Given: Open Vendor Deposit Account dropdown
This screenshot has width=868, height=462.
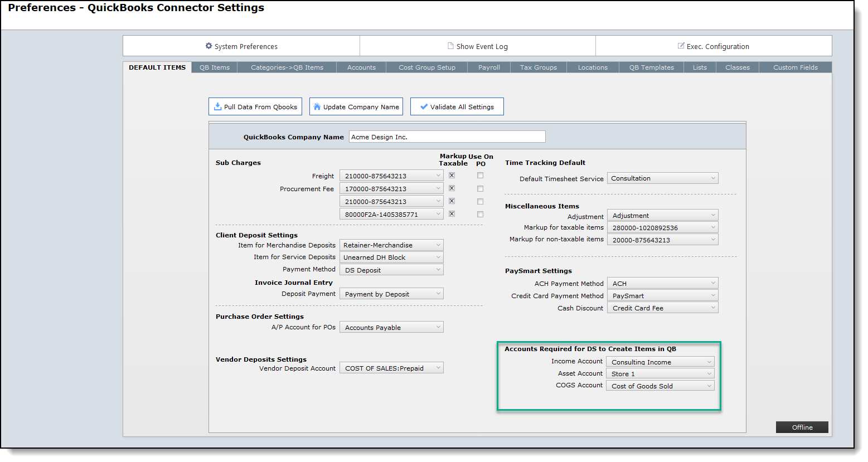Looking at the screenshot, I should [391, 368].
